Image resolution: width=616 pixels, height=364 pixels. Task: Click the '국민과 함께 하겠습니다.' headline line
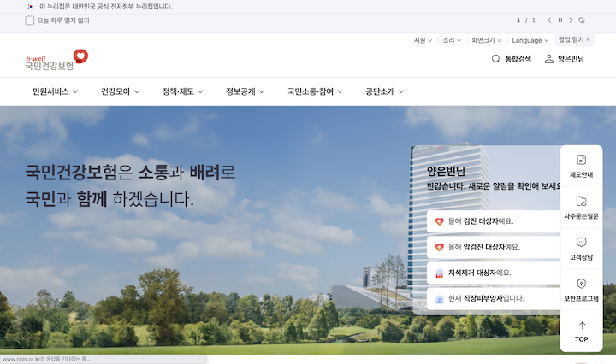point(110,199)
